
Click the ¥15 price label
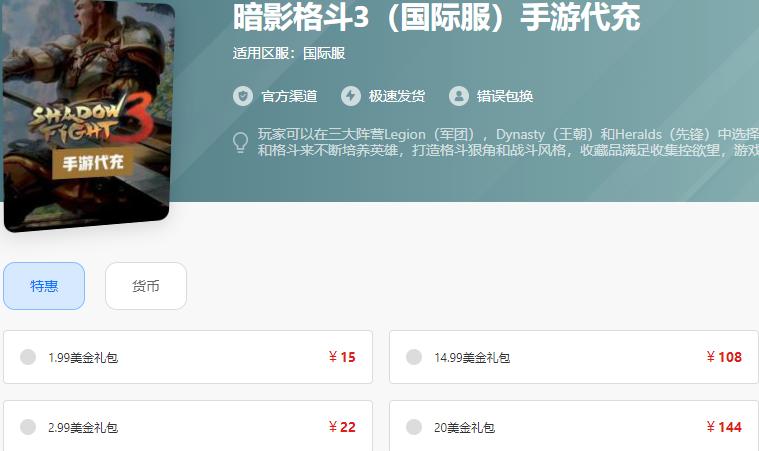tap(342, 357)
